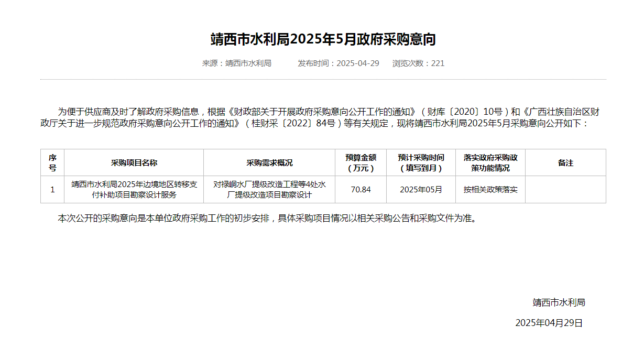This screenshot has width=644, height=348.
Task: Click the page title 靖西市水利局2025年5月政府采购意向
Action: [x=323, y=39]
